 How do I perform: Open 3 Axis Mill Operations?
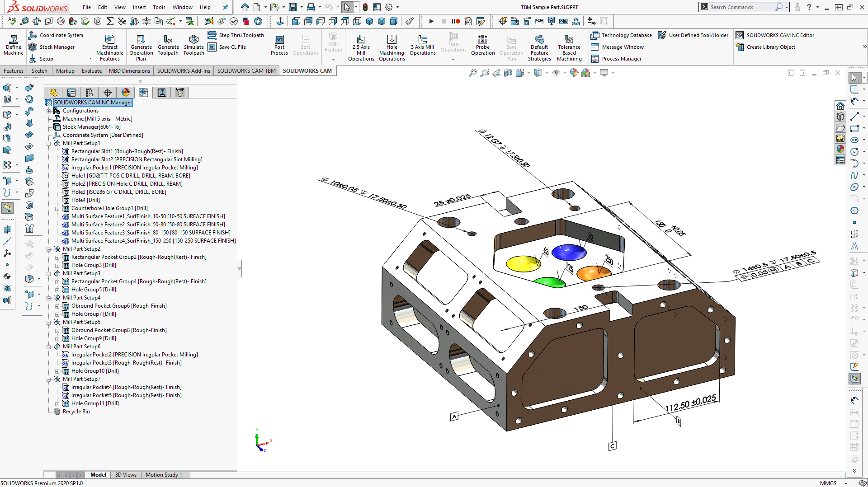click(423, 45)
